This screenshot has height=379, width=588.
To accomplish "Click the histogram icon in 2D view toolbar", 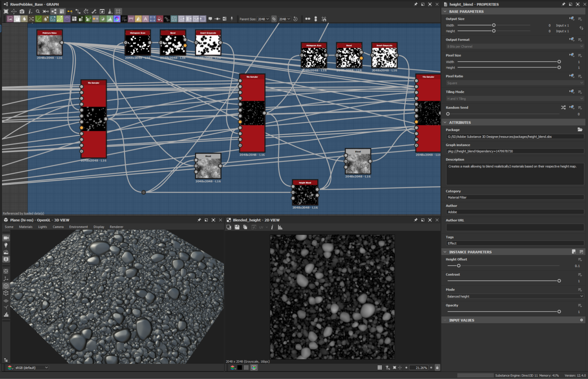I will point(280,227).
